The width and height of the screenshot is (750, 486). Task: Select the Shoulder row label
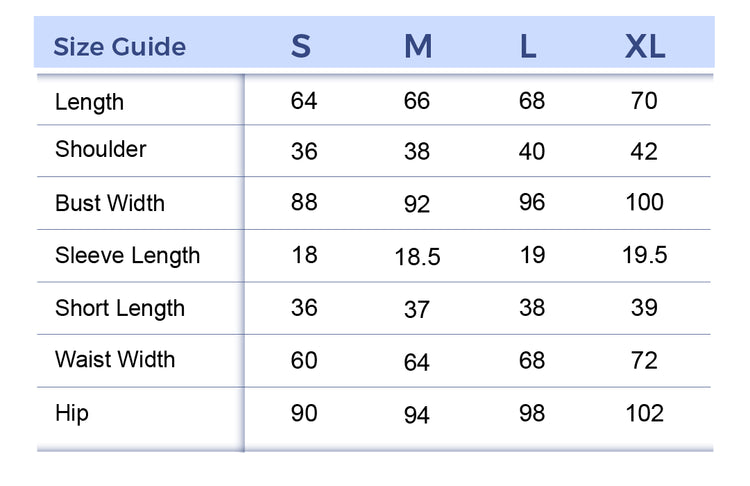pyautogui.click(x=100, y=149)
